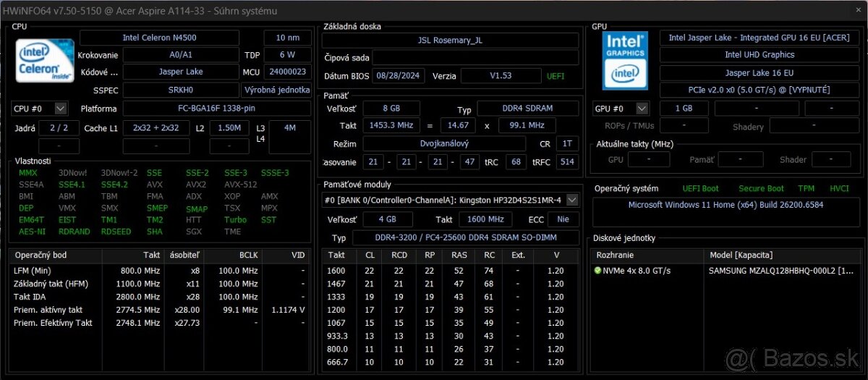Click the GPU memory 1 GB field
Viewport: 868px width, 380px height.
pos(683,109)
